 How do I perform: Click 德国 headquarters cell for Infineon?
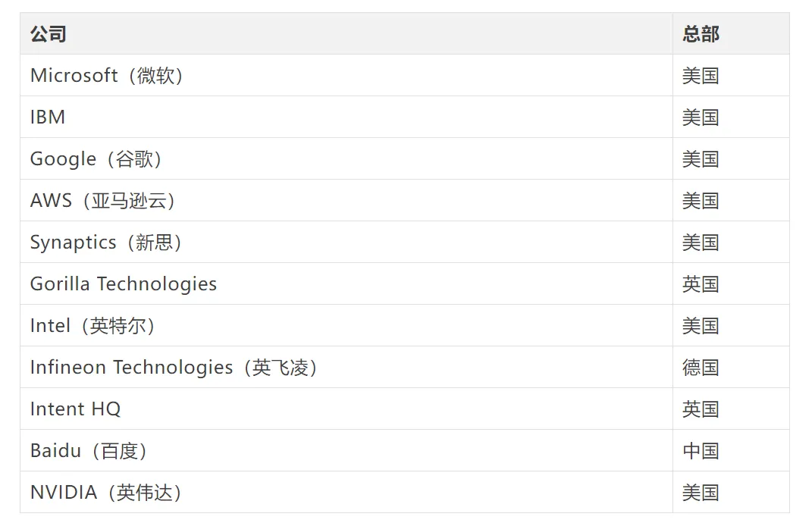click(x=731, y=367)
